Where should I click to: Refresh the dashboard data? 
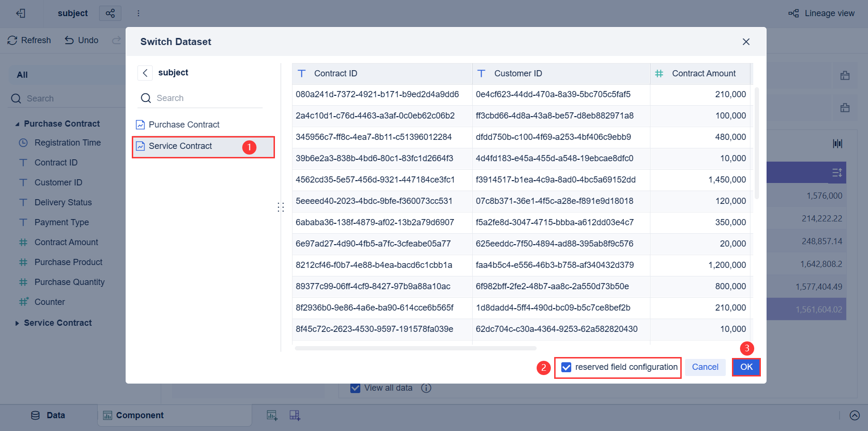point(29,40)
